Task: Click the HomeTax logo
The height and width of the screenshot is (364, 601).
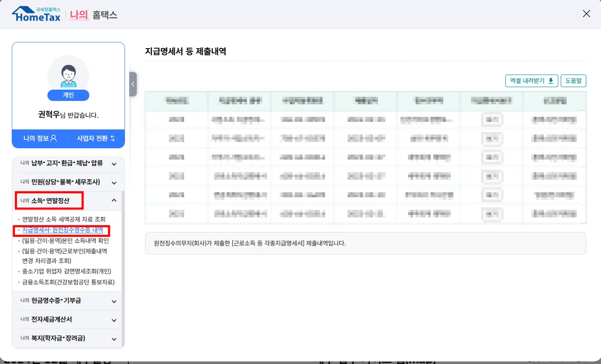Action: pos(36,14)
